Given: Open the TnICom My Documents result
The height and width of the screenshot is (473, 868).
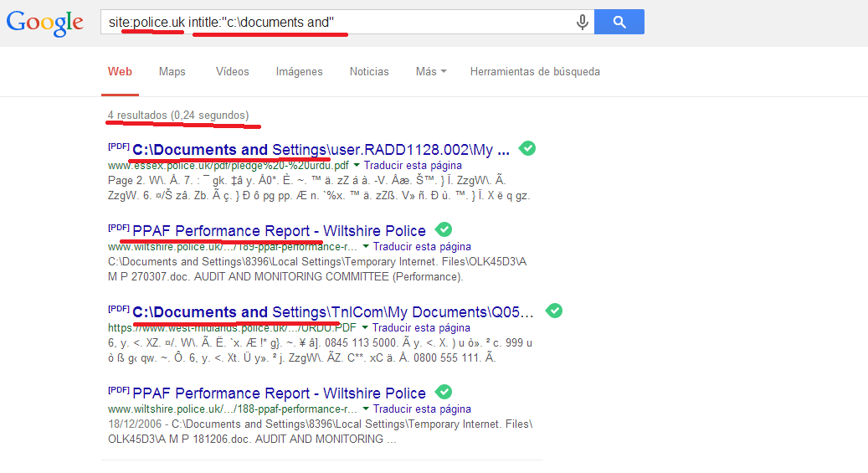Looking at the screenshot, I should pyautogui.click(x=332, y=311).
